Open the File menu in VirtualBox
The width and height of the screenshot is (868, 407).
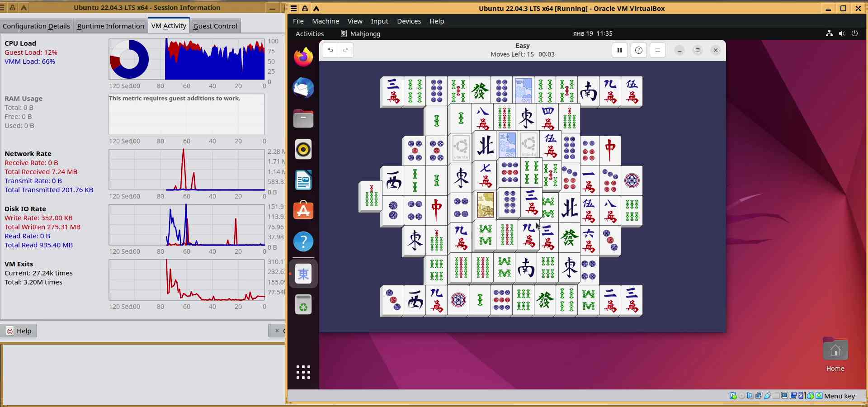pos(298,21)
